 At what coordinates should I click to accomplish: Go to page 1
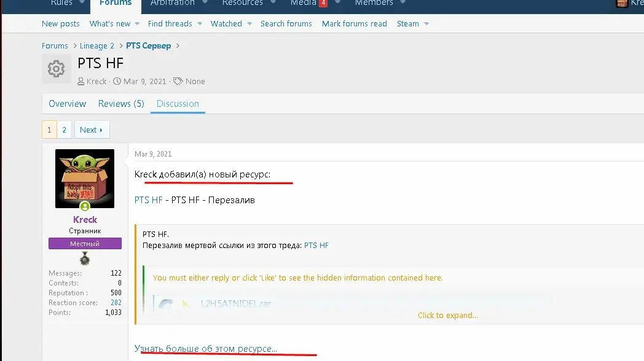[49, 130]
